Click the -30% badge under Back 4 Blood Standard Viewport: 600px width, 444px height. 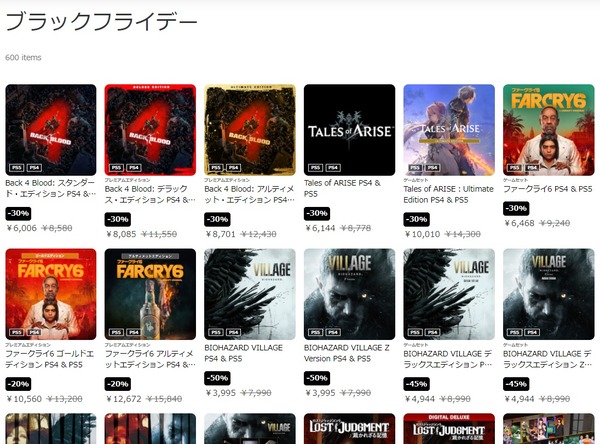(x=18, y=213)
